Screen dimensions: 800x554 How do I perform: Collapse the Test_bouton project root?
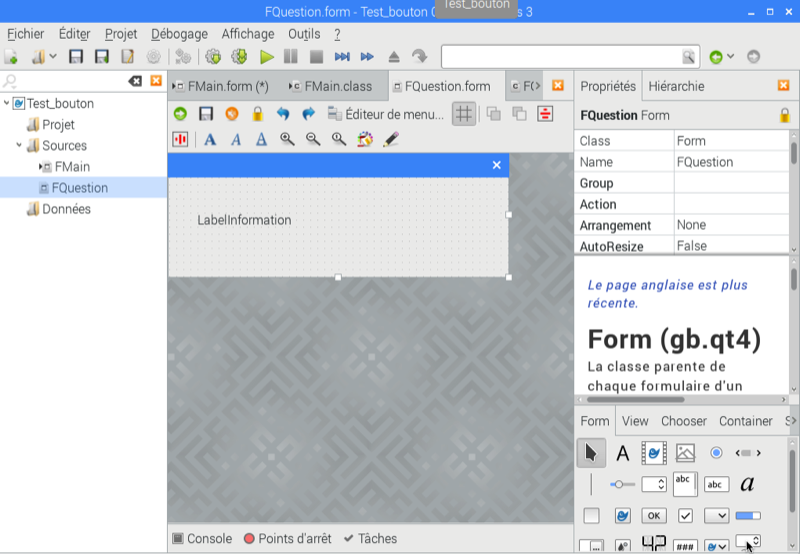7,104
